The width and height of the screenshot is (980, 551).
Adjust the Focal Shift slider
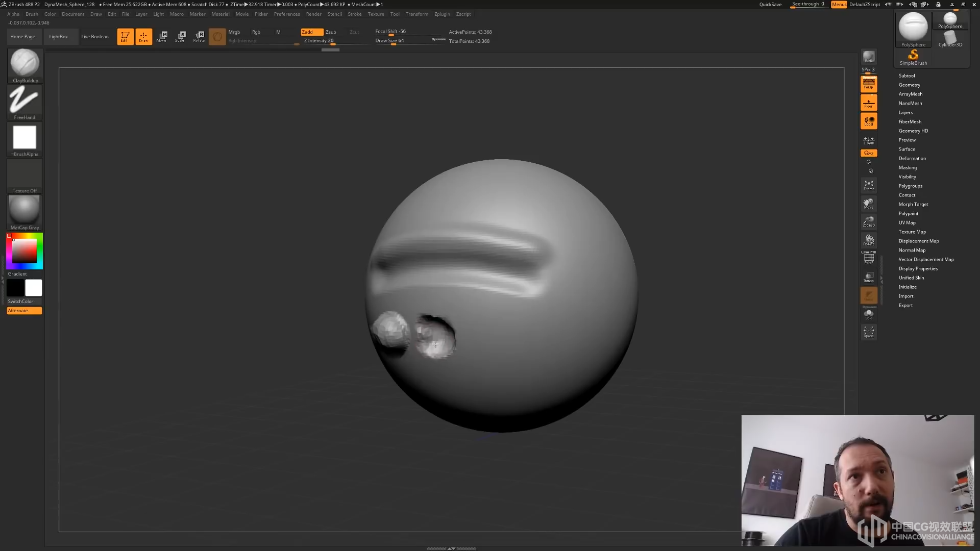[x=410, y=32]
